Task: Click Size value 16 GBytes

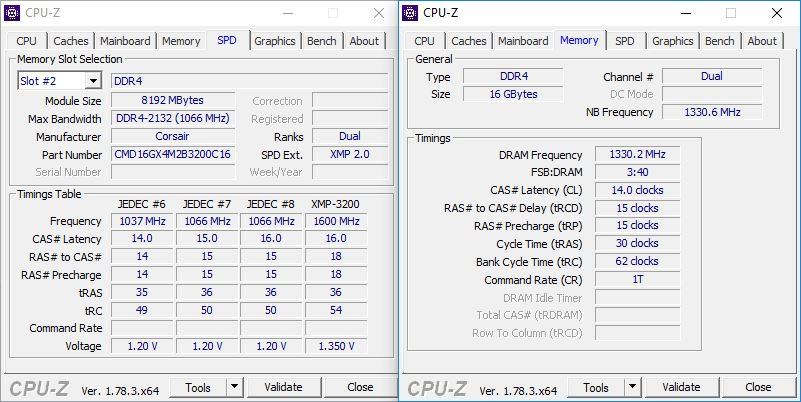Action: [x=513, y=94]
